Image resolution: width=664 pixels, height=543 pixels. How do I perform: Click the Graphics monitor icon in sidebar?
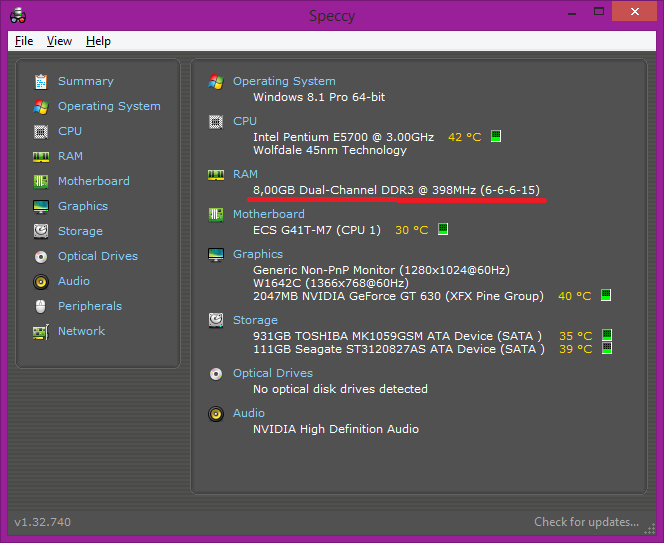click(x=41, y=206)
